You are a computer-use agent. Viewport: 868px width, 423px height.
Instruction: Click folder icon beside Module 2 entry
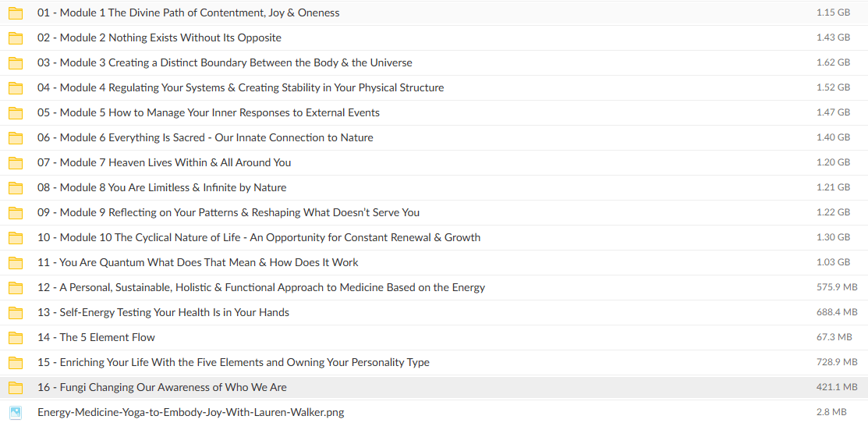pyautogui.click(x=16, y=38)
